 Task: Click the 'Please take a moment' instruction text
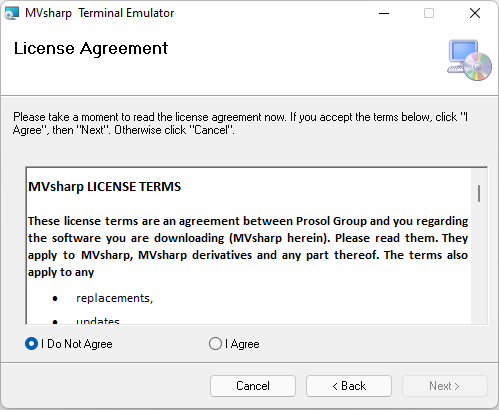[240, 123]
